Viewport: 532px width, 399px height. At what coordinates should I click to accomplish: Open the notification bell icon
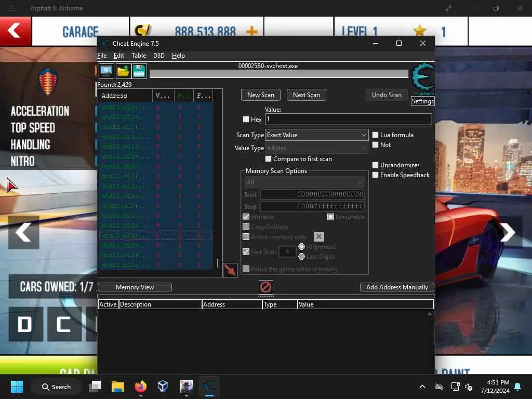click(518, 387)
